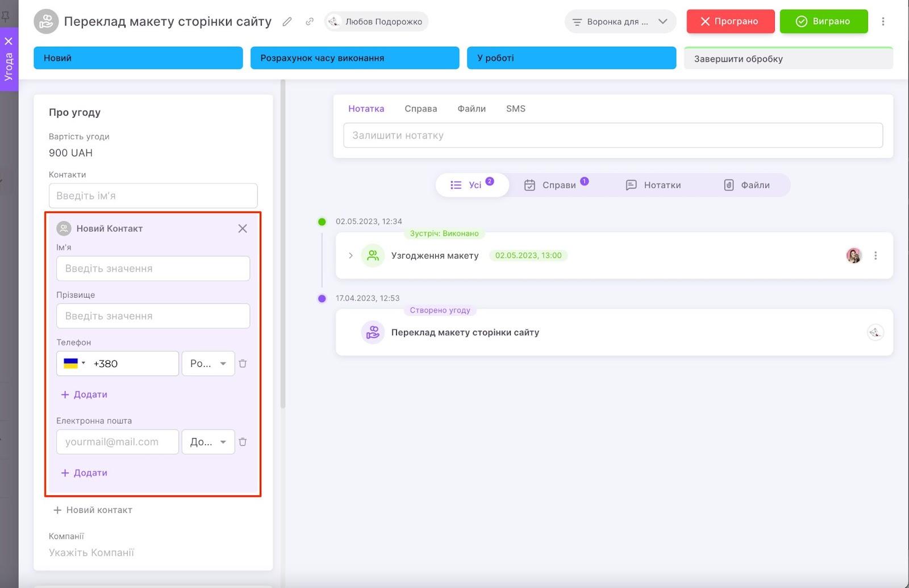Click the pencil edit icon beside deal title

pyautogui.click(x=287, y=22)
